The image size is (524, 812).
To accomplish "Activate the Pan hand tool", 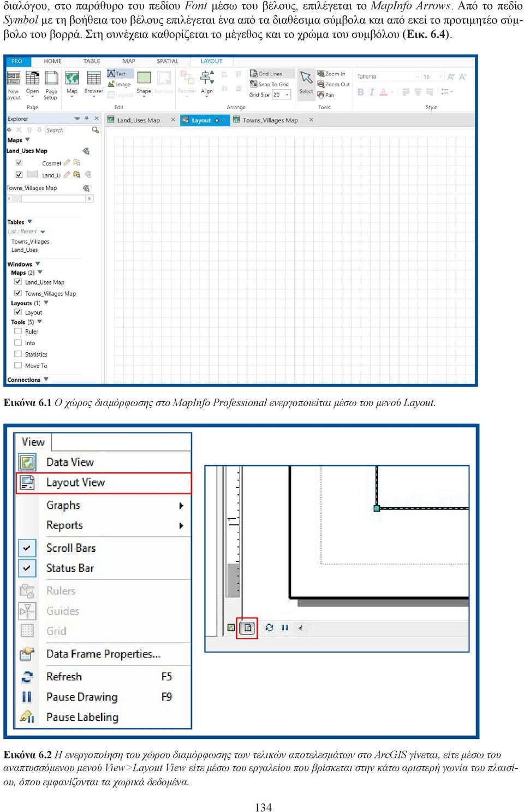I will pyautogui.click(x=326, y=95).
